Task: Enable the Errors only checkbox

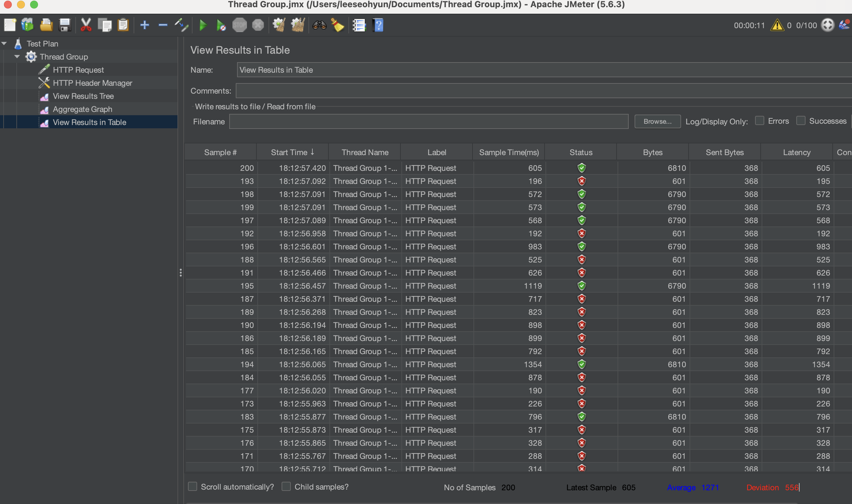Action: pos(760,120)
